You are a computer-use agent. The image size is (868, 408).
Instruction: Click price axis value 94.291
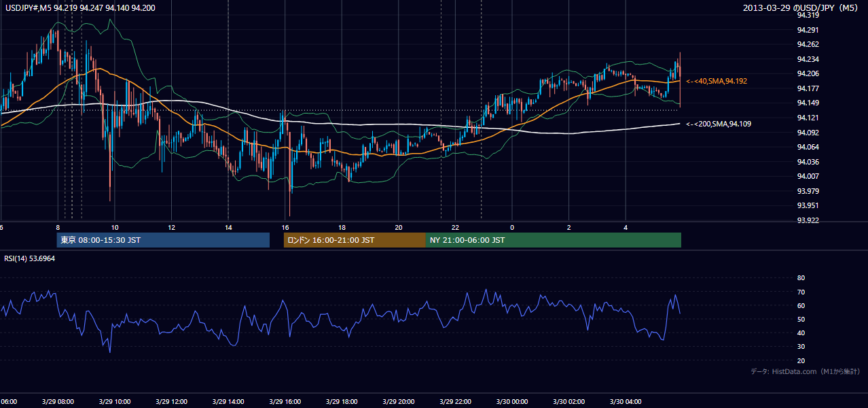(808, 30)
